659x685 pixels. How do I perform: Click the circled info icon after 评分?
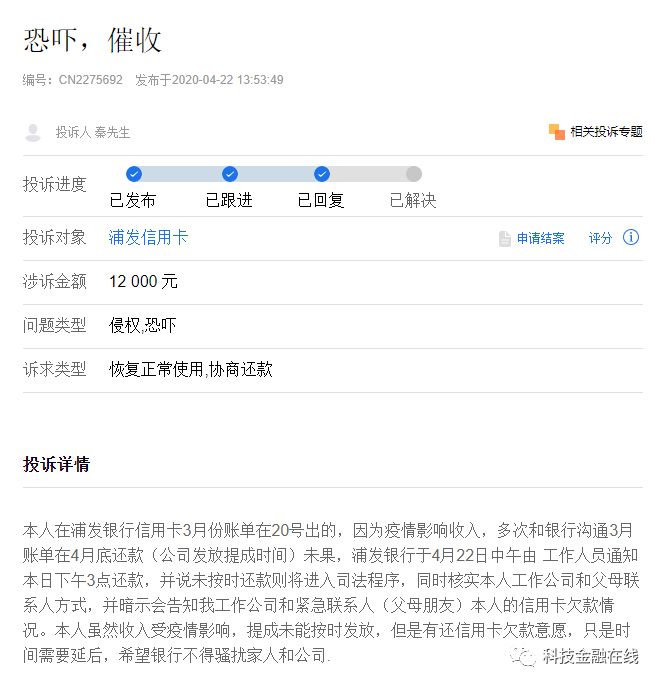pos(631,237)
